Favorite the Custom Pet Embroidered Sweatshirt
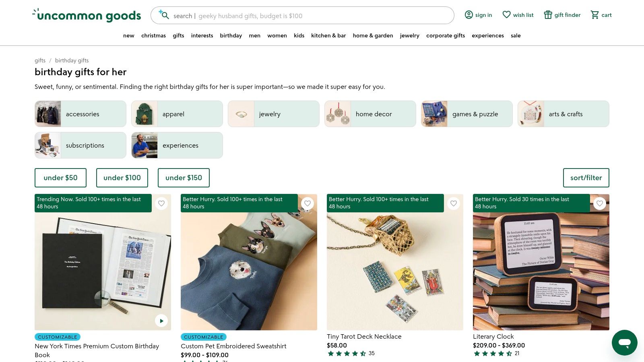The width and height of the screenshot is (644, 362). (308, 204)
